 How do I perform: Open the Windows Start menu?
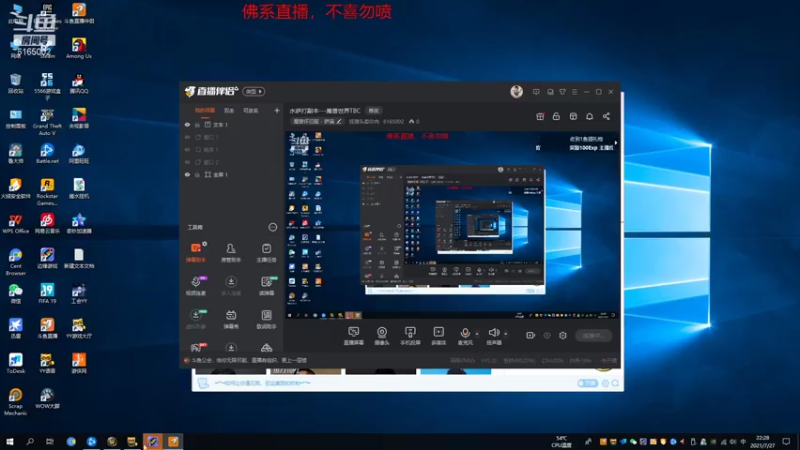point(10,441)
